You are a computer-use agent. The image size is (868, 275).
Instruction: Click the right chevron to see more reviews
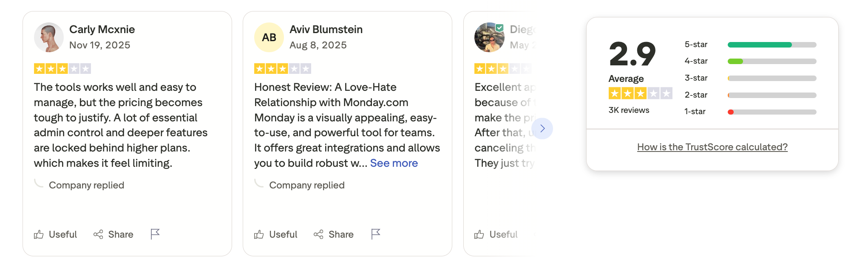coord(542,128)
